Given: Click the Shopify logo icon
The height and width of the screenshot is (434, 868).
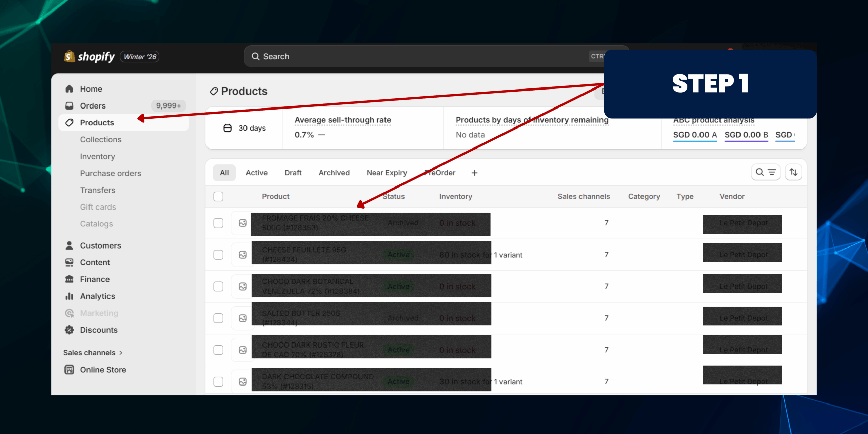Looking at the screenshot, I should [70, 56].
